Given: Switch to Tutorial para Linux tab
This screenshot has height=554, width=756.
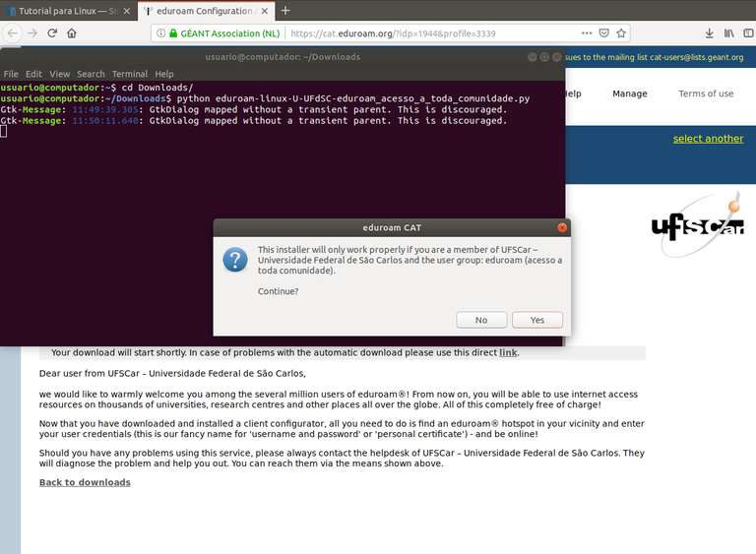Looking at the screenshot, I should (68, 11).
